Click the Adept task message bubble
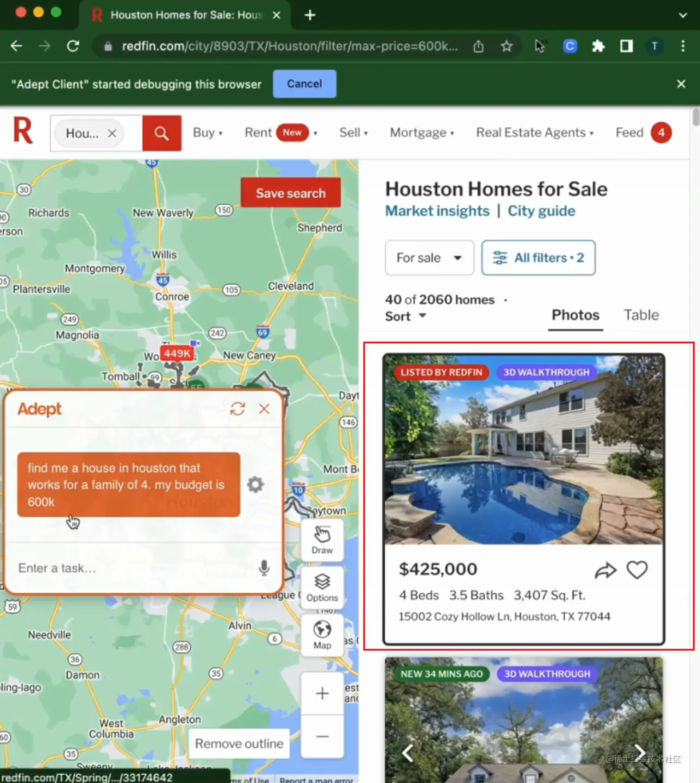This screenshot has height=783, width=700. pyautogui.click(x=129, y=484)
